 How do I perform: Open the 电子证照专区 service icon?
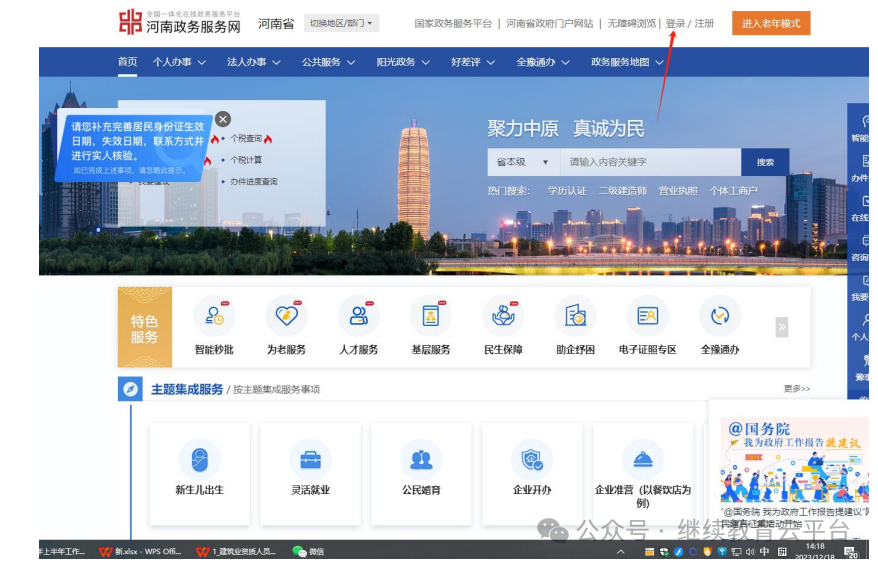(647, 316)
